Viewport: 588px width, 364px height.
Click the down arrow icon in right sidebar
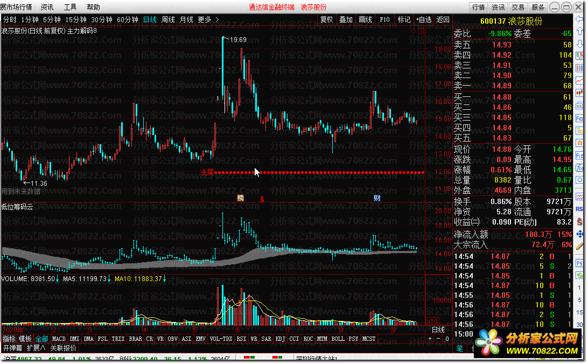point(579,43)
